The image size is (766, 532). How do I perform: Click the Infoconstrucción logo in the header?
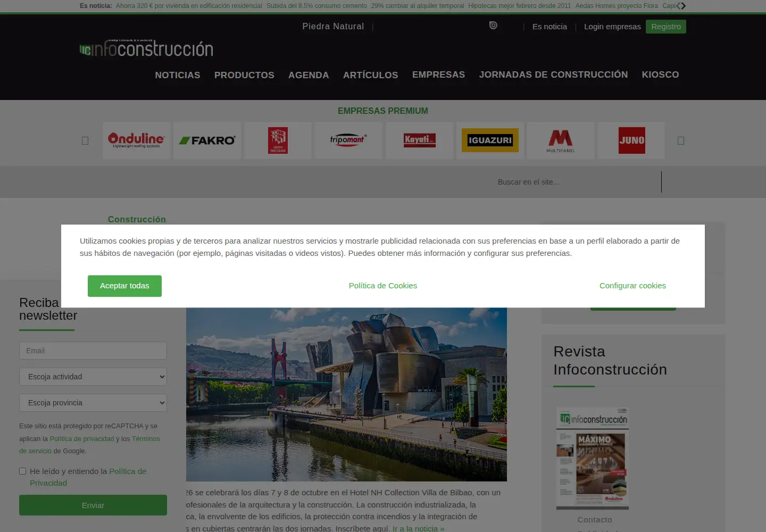click(146, 48)
